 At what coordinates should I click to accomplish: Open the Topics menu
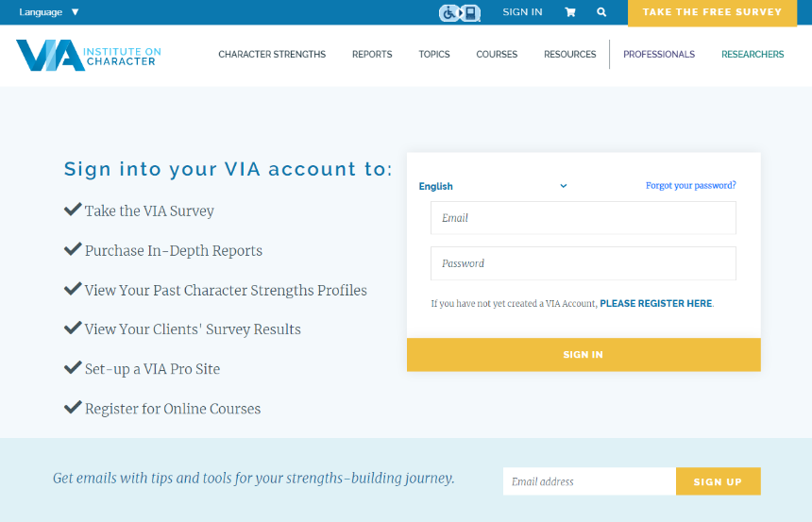tap(434, 55)
